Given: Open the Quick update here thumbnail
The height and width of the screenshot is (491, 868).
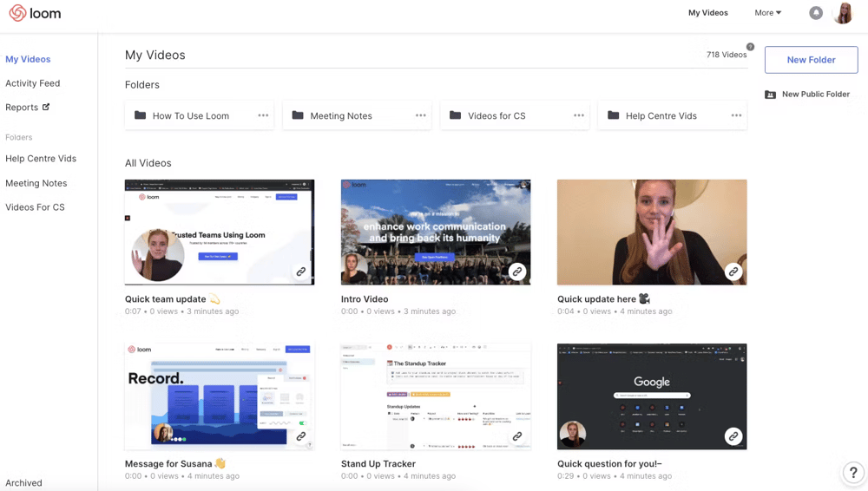Looking at the screenshot, I should coord(652,232).
